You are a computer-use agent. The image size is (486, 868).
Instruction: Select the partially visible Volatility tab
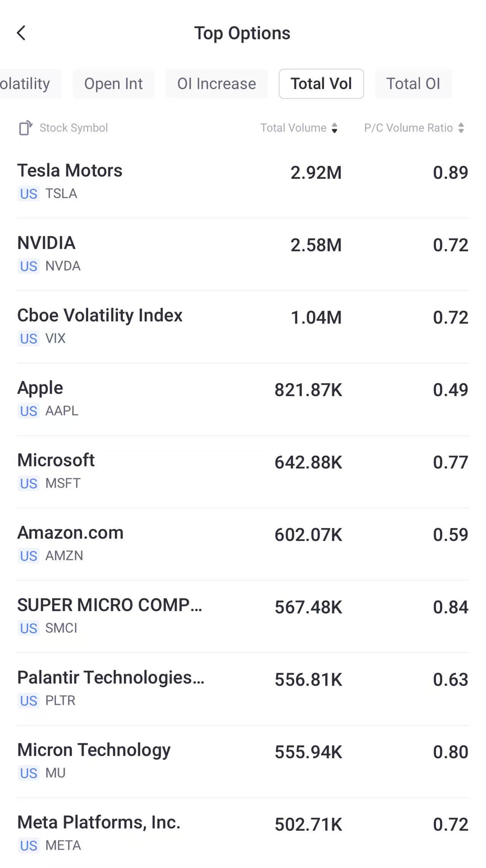[27, 84]
